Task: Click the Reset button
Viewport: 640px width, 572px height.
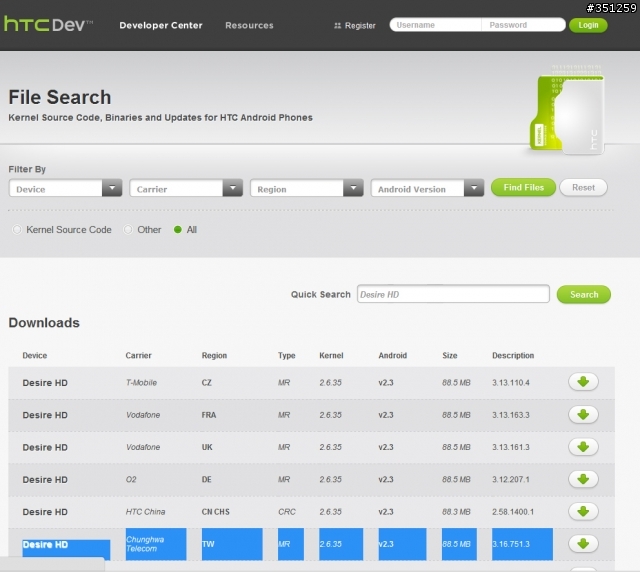Action: pos(583,187)
